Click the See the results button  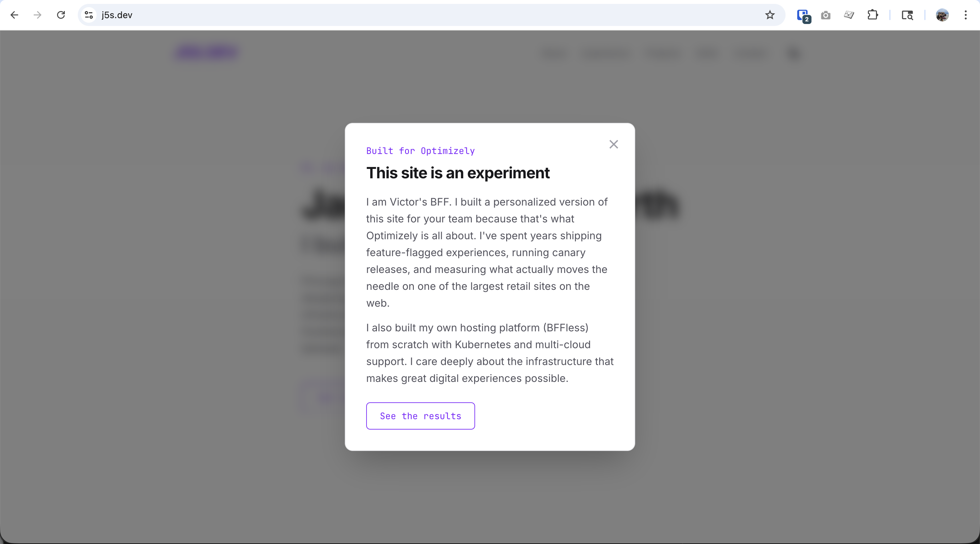pyautogui.click(x=420, y=416)
